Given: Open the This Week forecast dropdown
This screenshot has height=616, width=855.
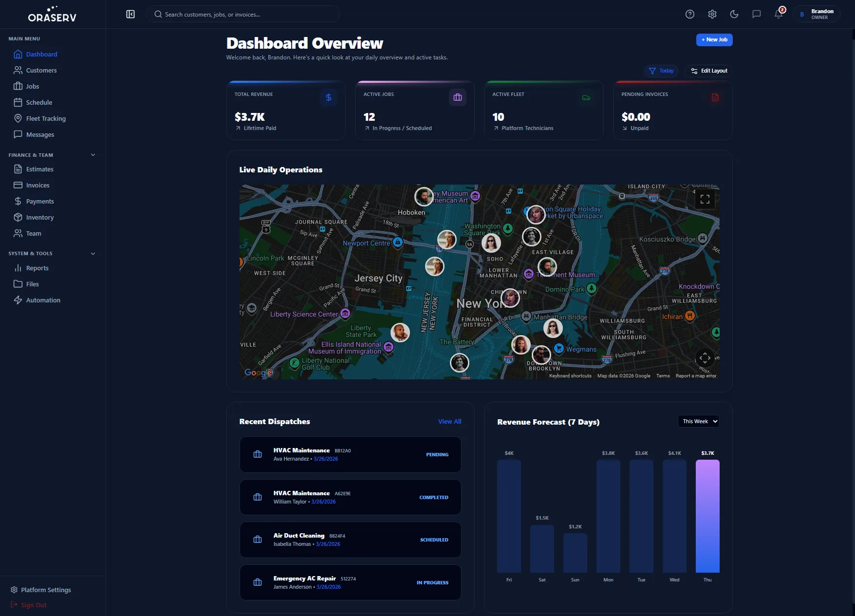Looking at the screenshot, I should pyautogui.click(x=698, y=421).
